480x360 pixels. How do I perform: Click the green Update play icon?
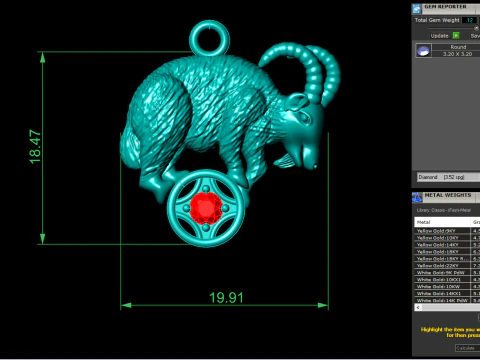click(x=456, y=35)
